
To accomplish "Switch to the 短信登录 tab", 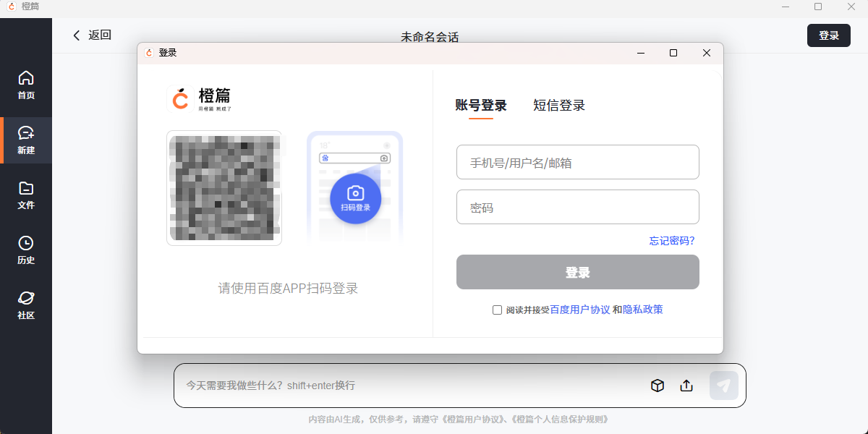I will 559,106.
